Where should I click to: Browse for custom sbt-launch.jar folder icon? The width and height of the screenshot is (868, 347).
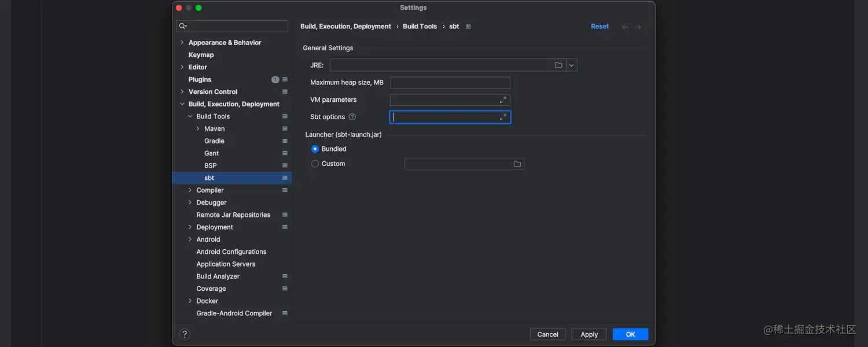[x=517, y=164]
